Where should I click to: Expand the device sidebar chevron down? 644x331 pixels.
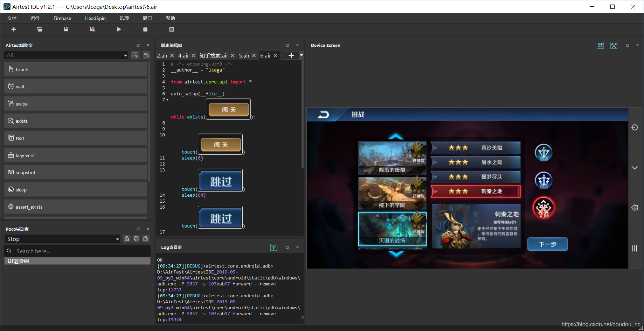coord(635,168)
